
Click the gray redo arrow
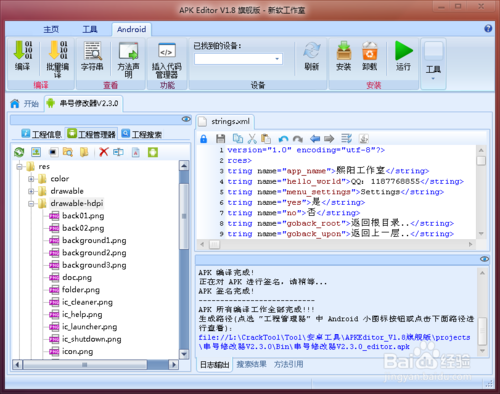pos(298,139)
